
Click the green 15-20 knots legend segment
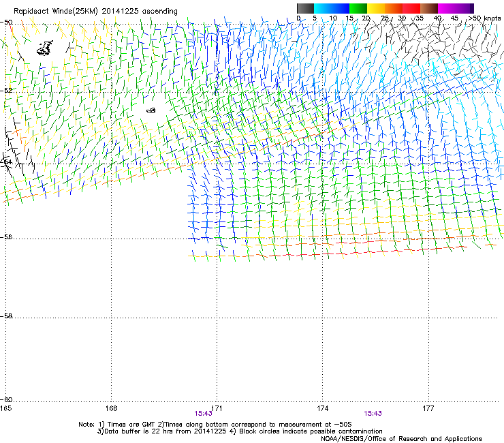[358, 8]
